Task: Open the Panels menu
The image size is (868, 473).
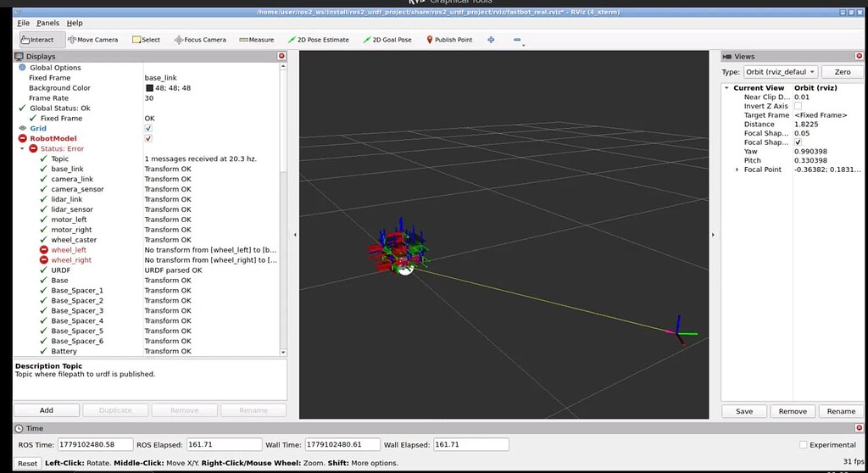Action: 47,23
